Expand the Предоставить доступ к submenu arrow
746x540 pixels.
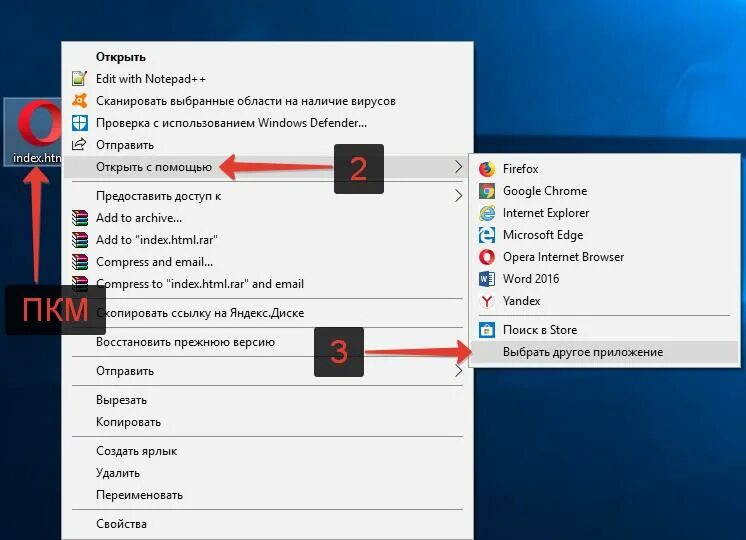click(458, 196)
